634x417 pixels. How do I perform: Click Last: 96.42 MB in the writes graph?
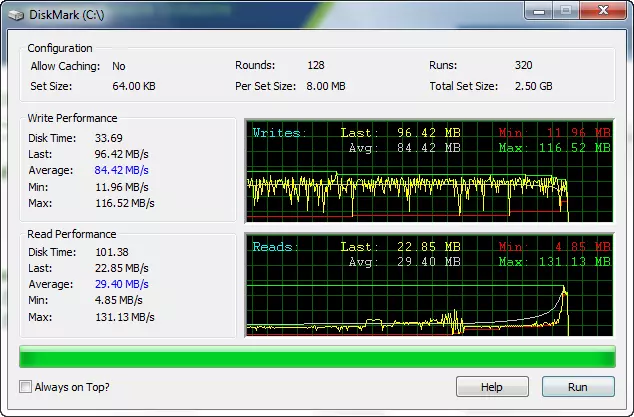click(400, 133)
